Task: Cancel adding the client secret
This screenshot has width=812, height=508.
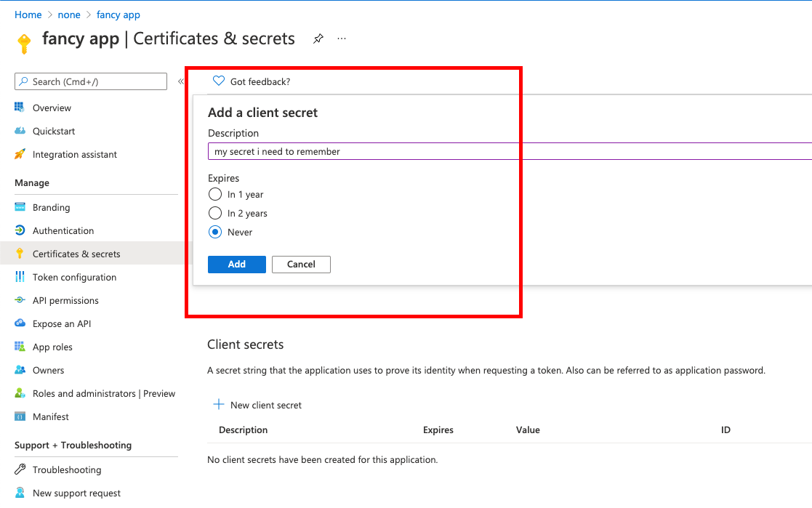Action: (301, 264)
